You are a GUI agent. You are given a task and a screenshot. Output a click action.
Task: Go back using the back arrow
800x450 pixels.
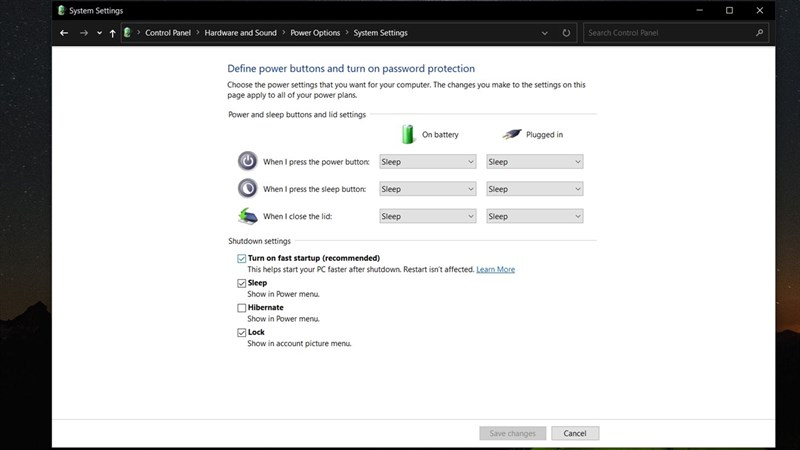(64, 33)
